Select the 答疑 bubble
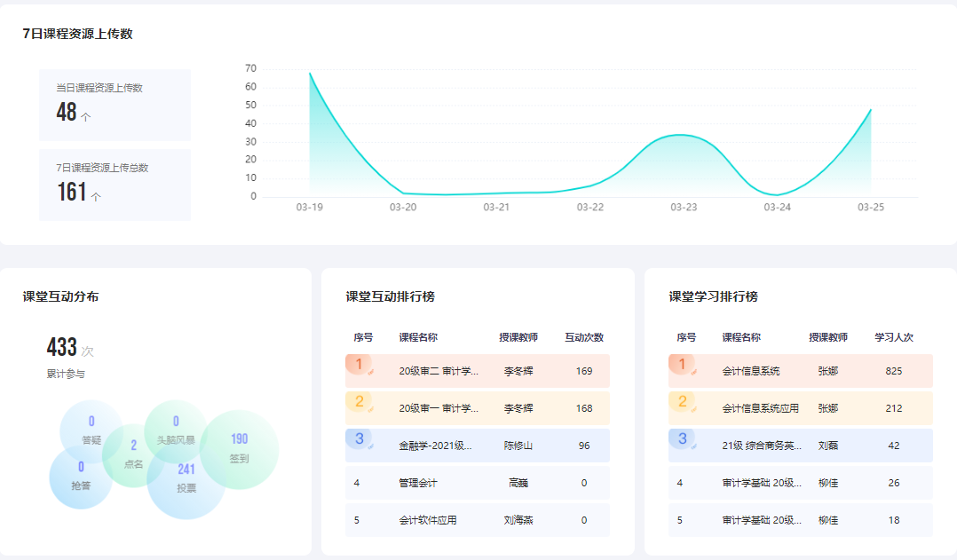Image resolution: width=957 pixels, height=560 pixels. tap(91, 430)
